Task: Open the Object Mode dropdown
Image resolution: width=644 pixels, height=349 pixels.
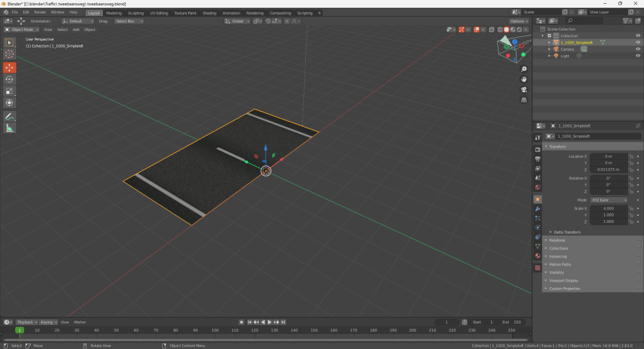Action: [x=21, y=30]
